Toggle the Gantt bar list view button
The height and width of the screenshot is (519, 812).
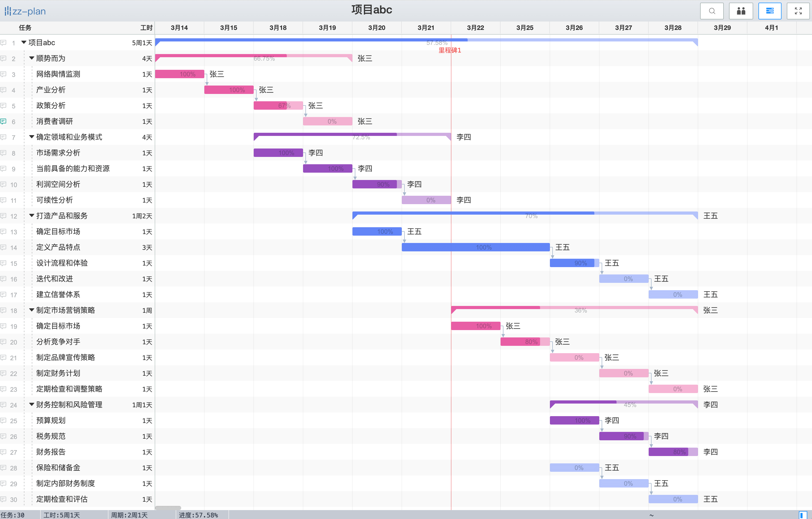coord(769,11)
